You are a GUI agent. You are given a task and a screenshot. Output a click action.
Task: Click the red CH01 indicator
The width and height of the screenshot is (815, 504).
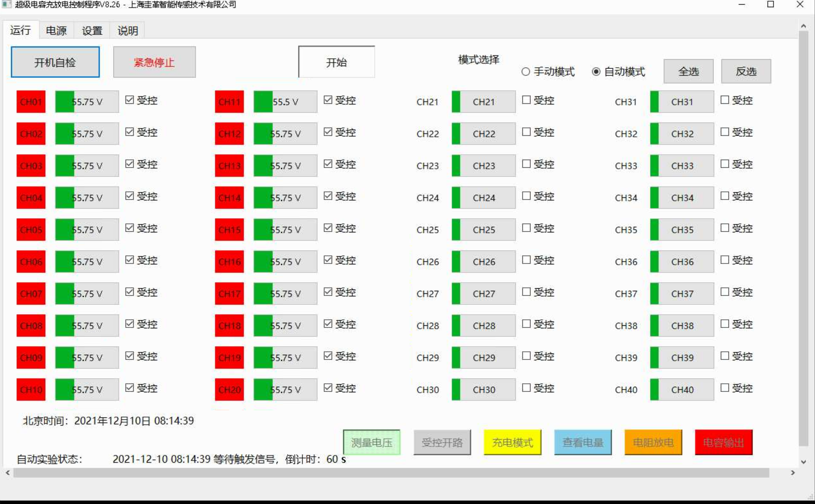coord(31,102)
